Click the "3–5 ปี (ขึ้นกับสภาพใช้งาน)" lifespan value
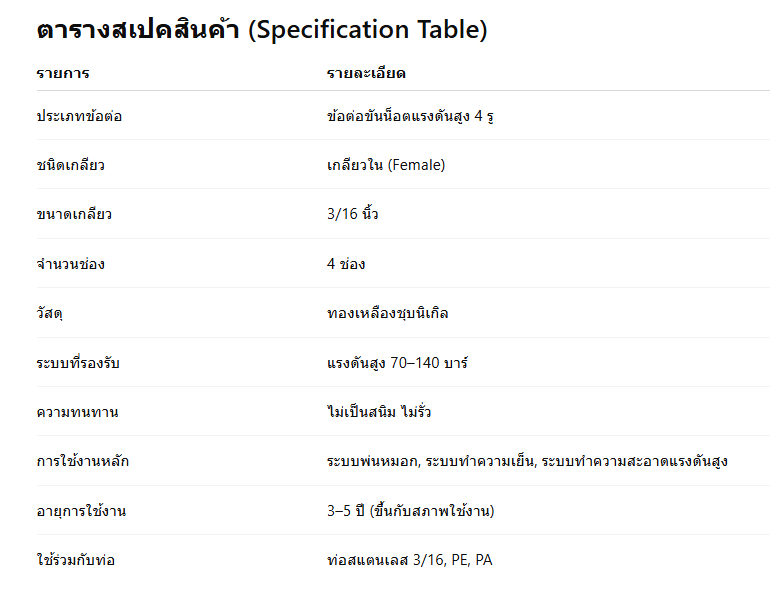 coord(410,511)
